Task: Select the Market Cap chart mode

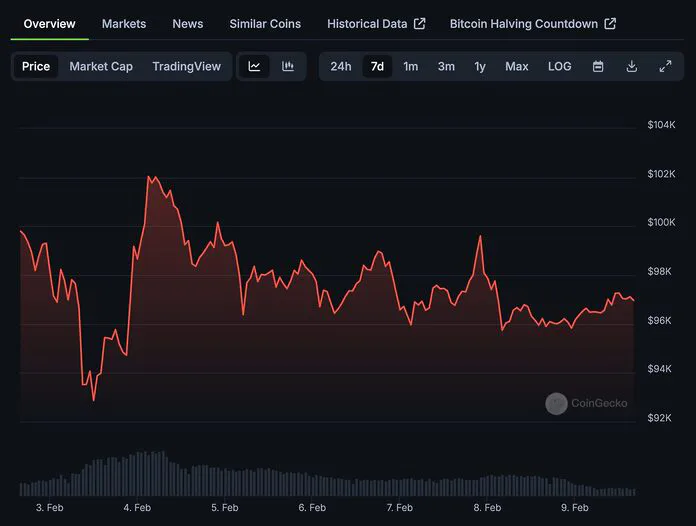Action: coord(101,67)
